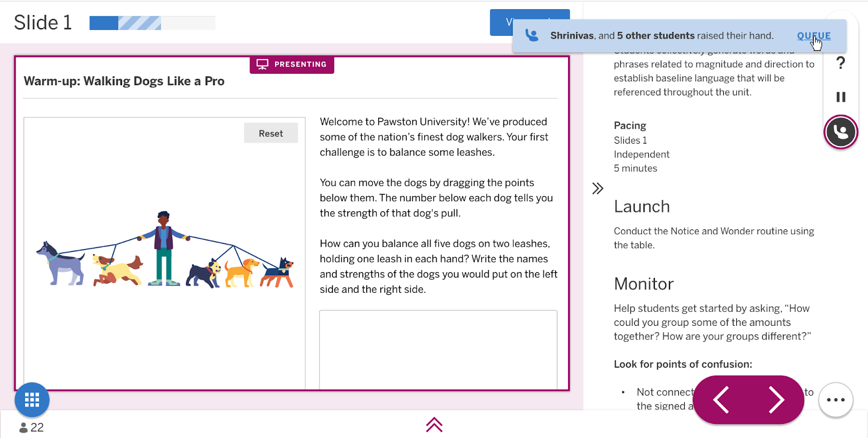Open the raised hands QUEUE link
This screenshot has height=438, width=868.
813,36
